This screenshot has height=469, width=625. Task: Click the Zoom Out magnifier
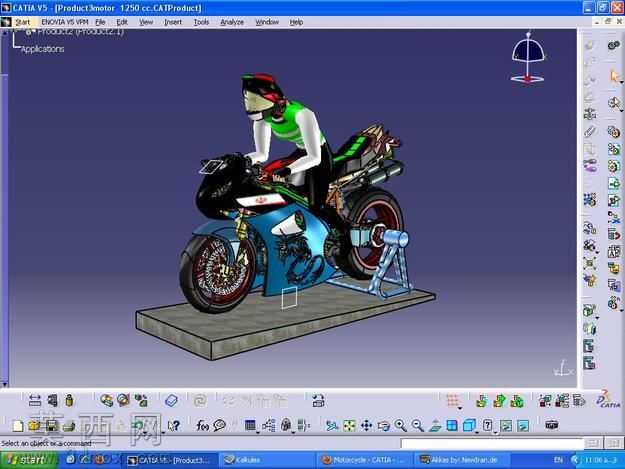(x=417, y=426)
